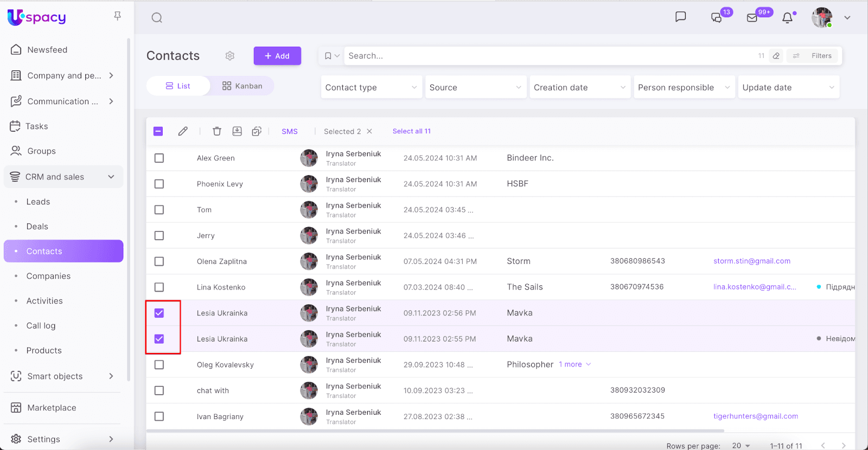
Task: Switch to the Kanban view tab
Action: [242, 86]
